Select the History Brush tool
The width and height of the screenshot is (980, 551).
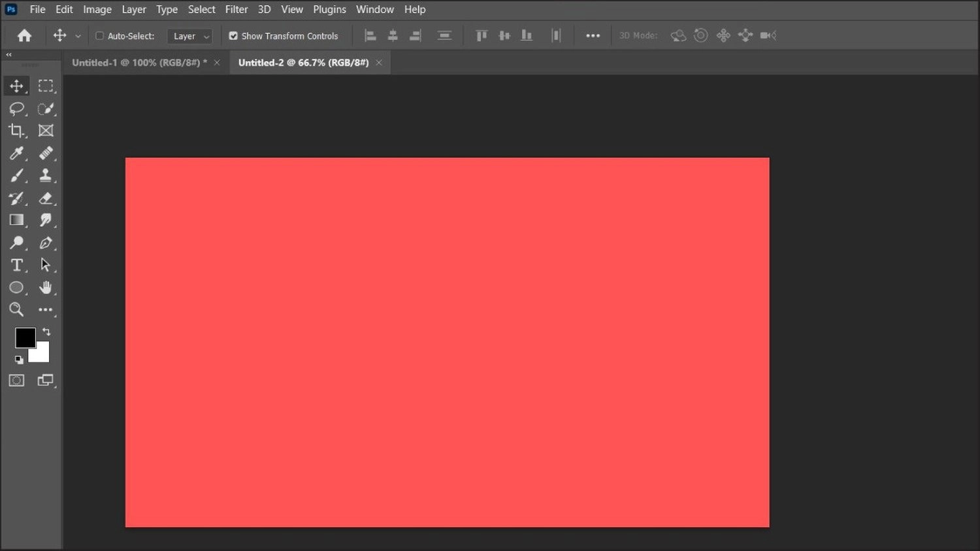click(x=16, y=198)
